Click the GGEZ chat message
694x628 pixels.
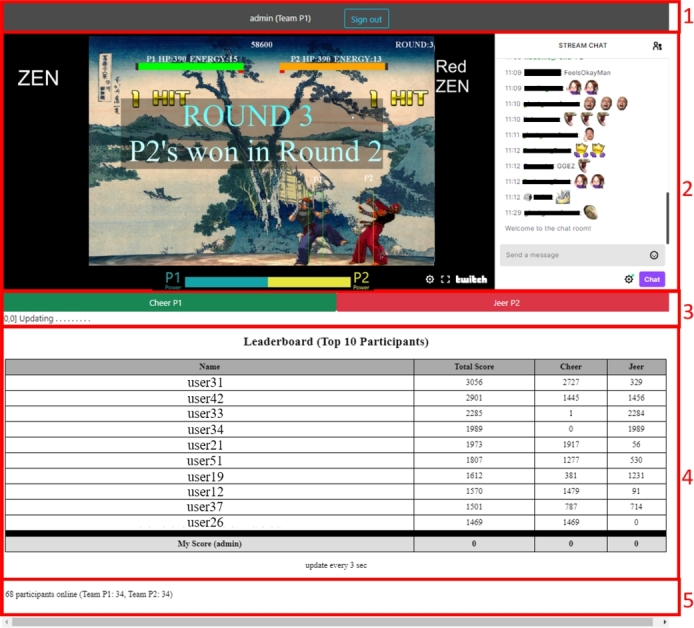pos(566,166)
